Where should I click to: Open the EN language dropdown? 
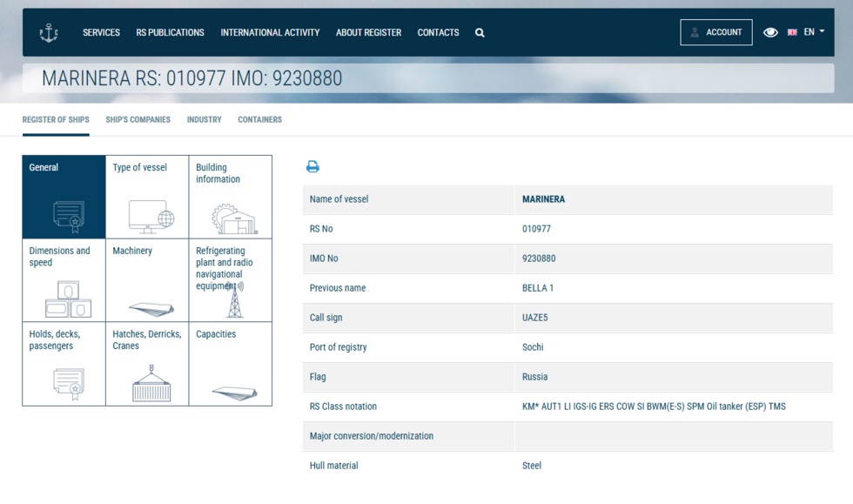809,32
